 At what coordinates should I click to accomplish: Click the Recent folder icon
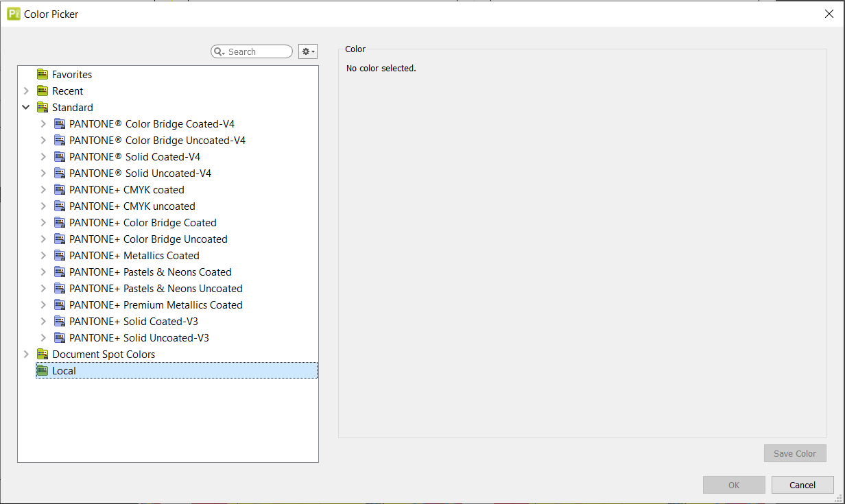[43, 91]
